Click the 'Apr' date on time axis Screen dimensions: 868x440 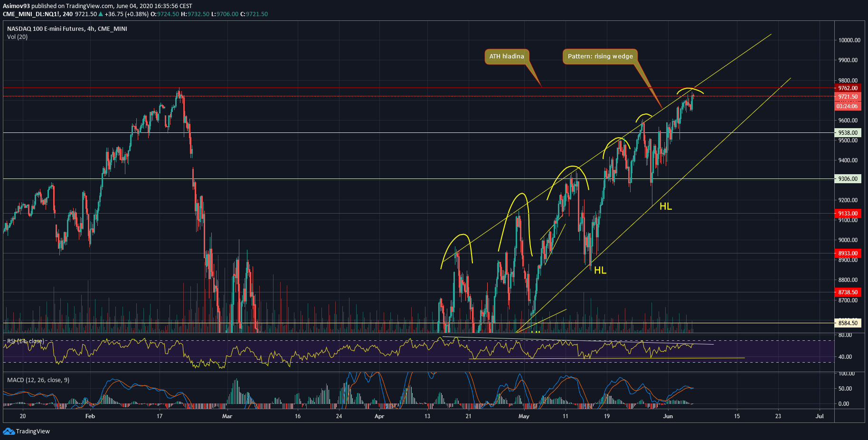pos(379,416)
